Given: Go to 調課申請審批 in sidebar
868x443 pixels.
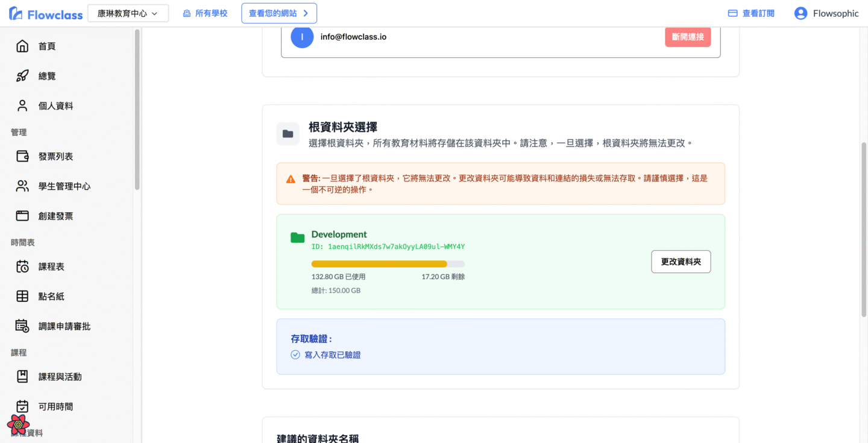Looking at the screenshot, I should click(64, 326).
